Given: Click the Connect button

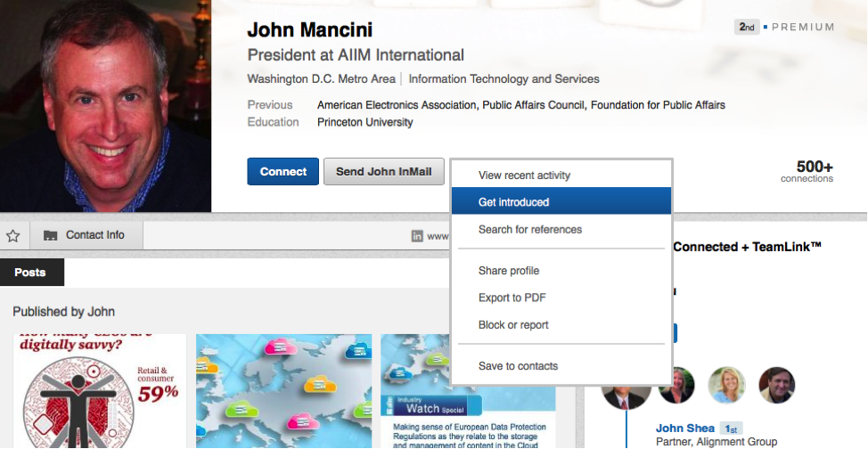Looking at the screenshot, I should pyautogui.click(x=283, y=172).
